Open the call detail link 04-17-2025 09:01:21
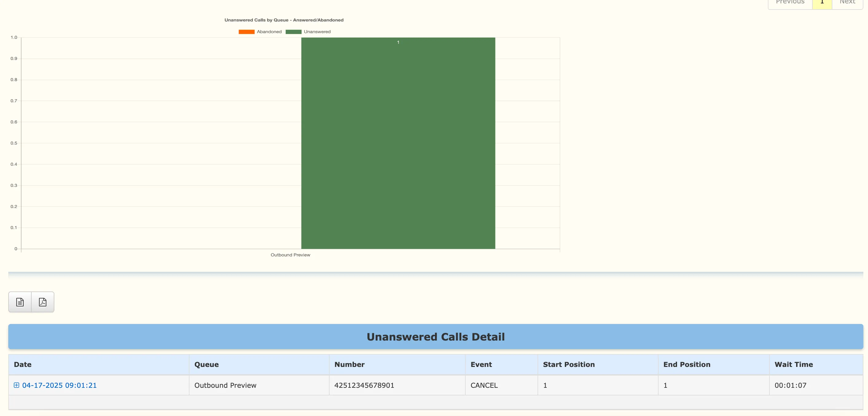Viewport: 868px width, 416px height. (59, 385)
